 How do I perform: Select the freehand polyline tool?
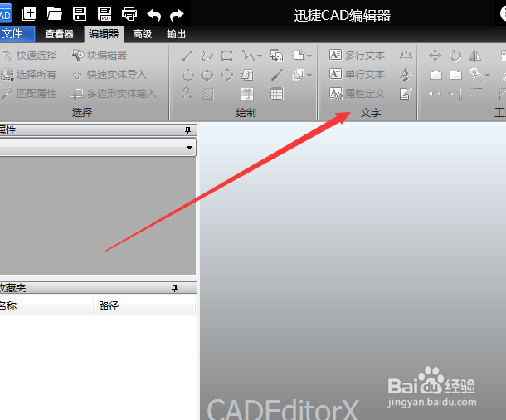click(x=207, y=56)
